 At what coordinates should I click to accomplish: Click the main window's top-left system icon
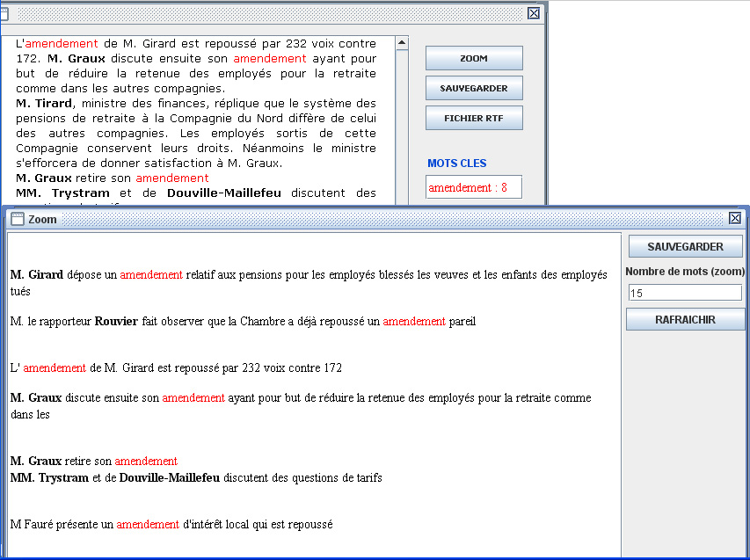click(x=4, y=13)
